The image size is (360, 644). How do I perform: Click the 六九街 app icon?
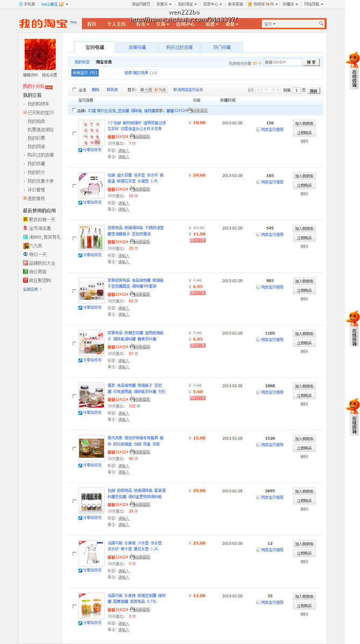tap(25, 245)
